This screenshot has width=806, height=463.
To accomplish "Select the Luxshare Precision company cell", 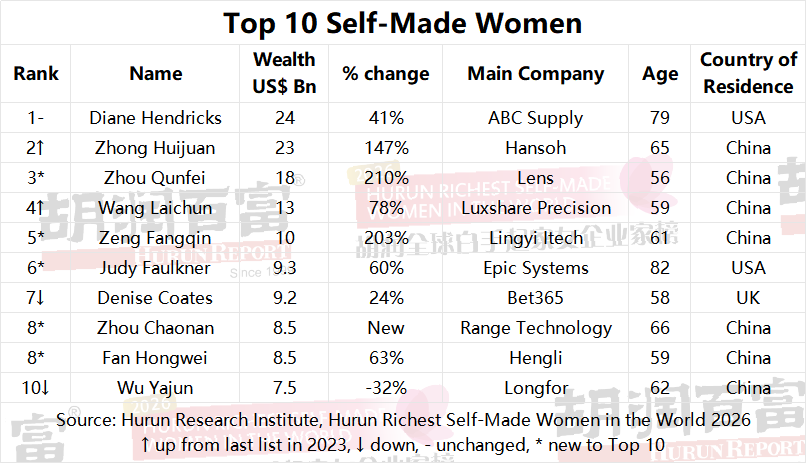I will coord(536,208).
